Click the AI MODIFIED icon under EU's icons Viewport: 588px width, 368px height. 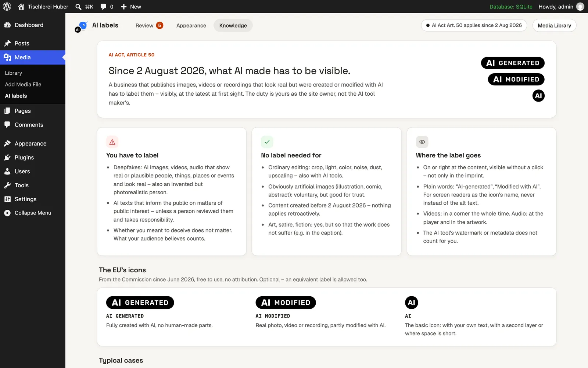pyautogui.click(x=286, y=302)
